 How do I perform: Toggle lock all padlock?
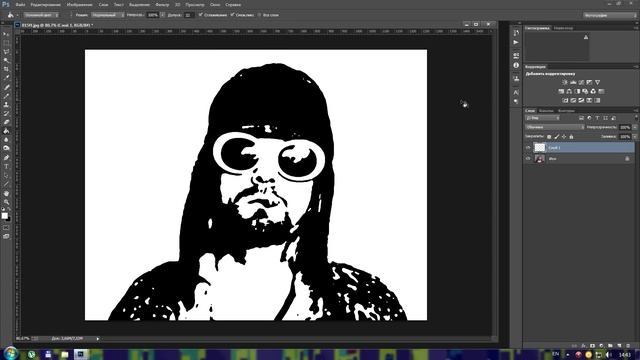click(x=571, y=137)
